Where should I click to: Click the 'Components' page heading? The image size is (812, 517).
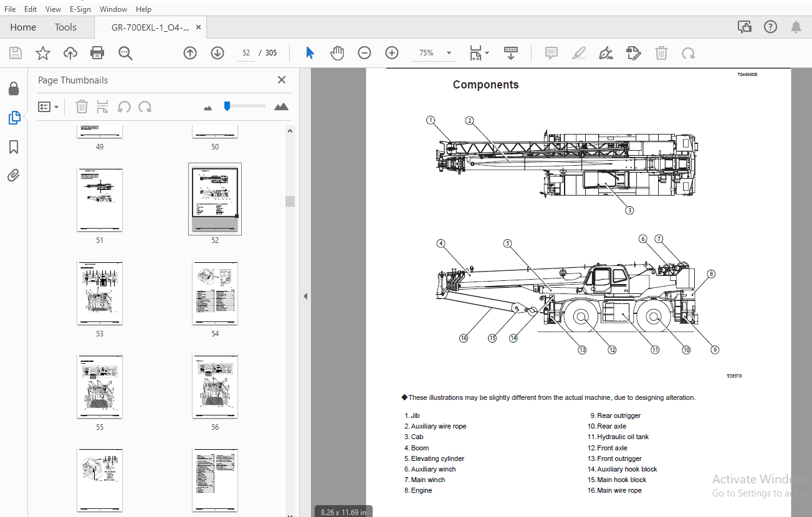pyautogui.click(x=485, y=85)
